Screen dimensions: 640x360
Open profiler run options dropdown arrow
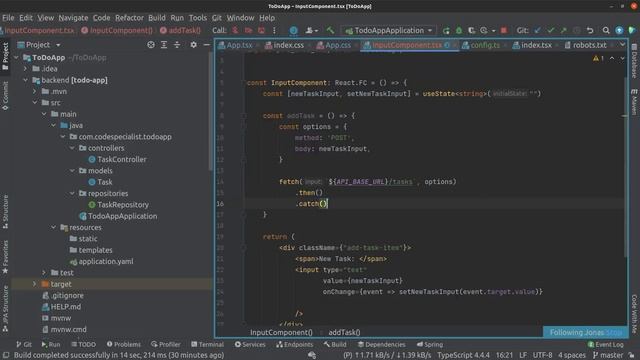point(493,31)
